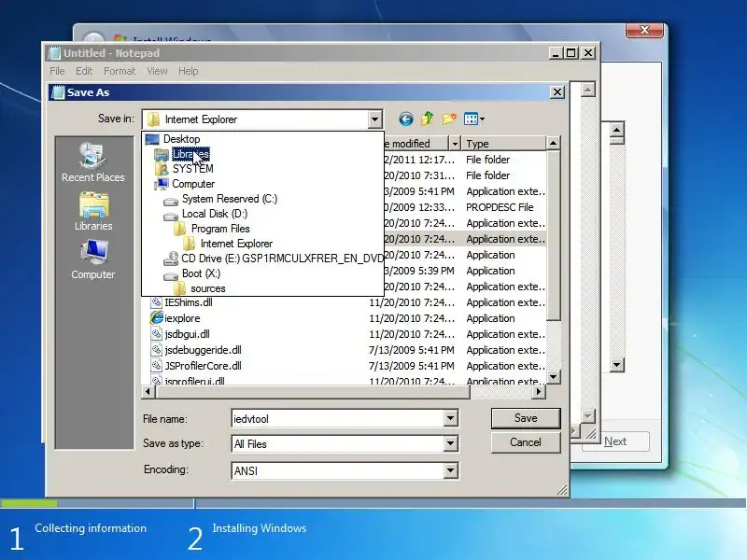The image size is (747, 560).
Task: Select the JSProfilerCore.dll file icon
Action: (156, 366)
